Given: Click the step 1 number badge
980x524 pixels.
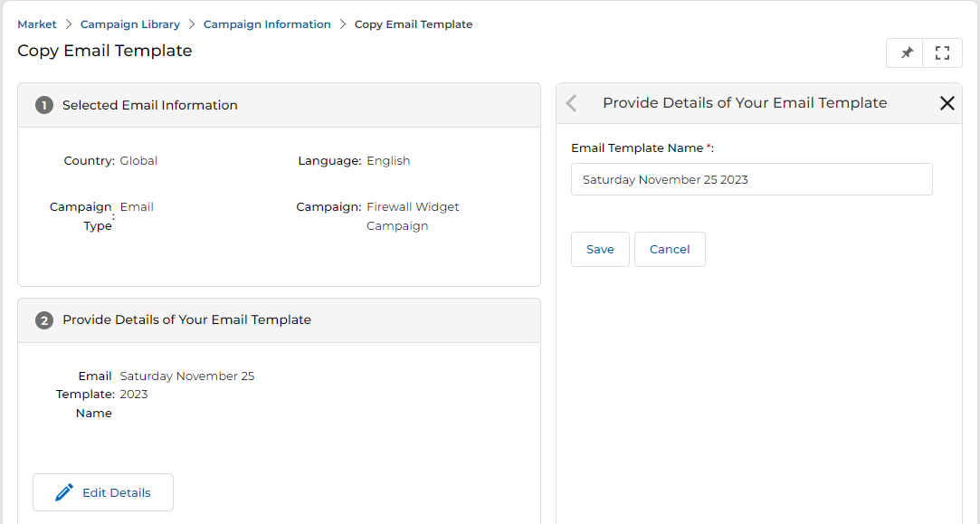Looking at the screenshot, I should point(43,105).
